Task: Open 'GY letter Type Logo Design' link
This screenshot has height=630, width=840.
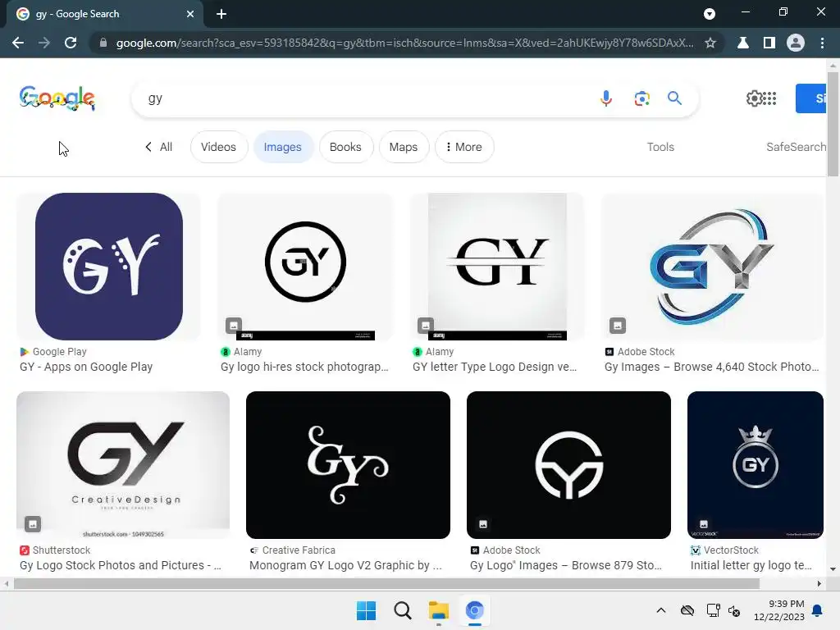Action: [495, 367]
